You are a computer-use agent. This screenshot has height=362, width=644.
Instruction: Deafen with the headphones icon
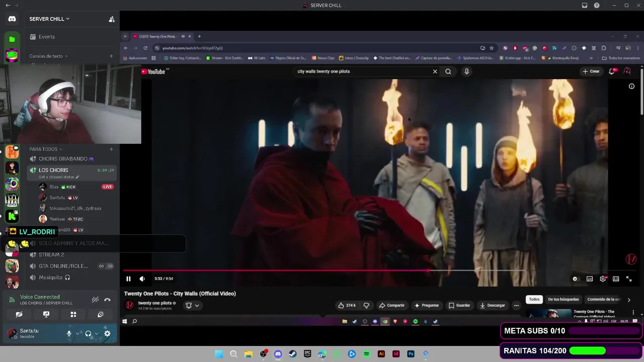coord(89,333)
